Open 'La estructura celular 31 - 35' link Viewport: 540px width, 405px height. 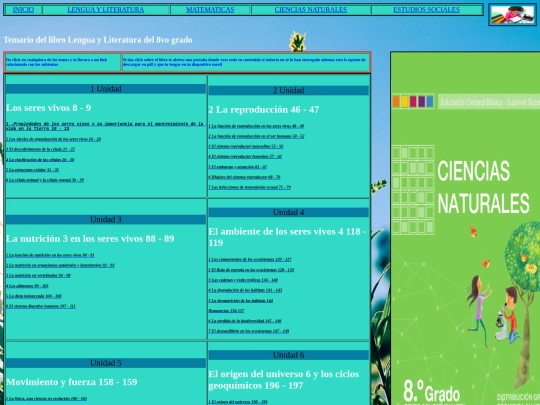click(x=32, y=170)
